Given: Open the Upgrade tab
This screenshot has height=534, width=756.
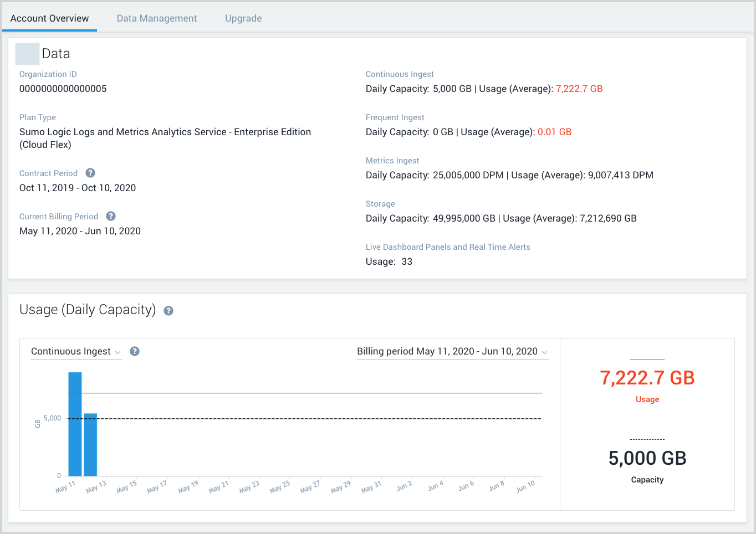Looking at the screenshot, I should [243, 18].
